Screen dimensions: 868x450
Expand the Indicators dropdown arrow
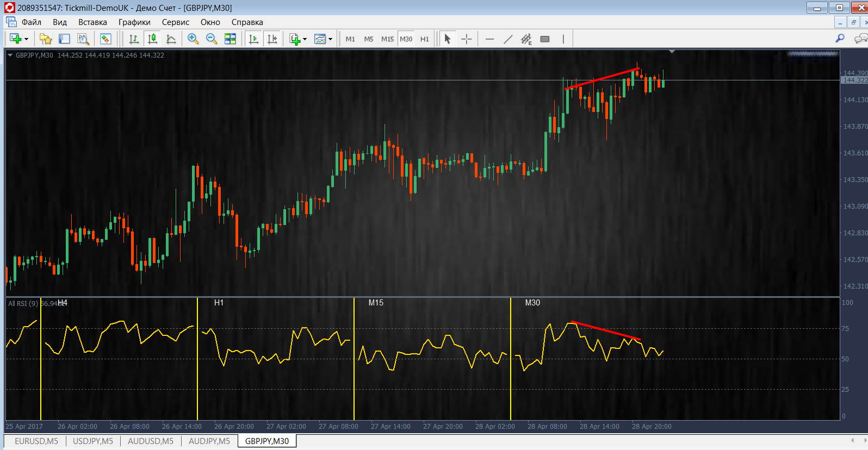(305, 39)
